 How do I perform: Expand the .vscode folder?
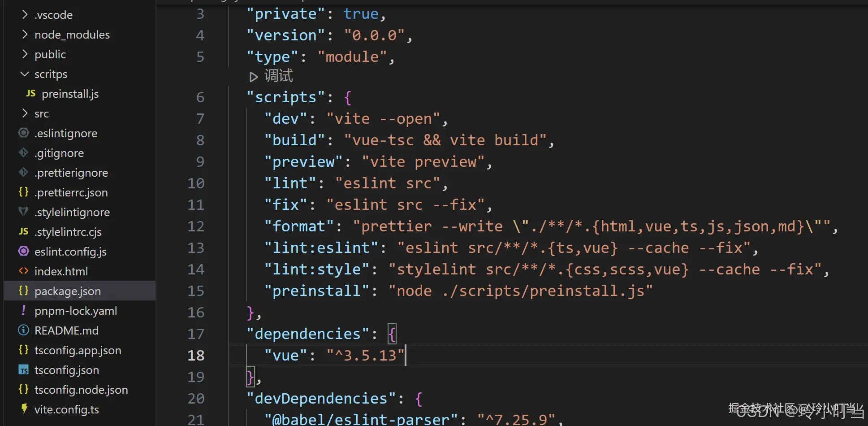[25, 14]
